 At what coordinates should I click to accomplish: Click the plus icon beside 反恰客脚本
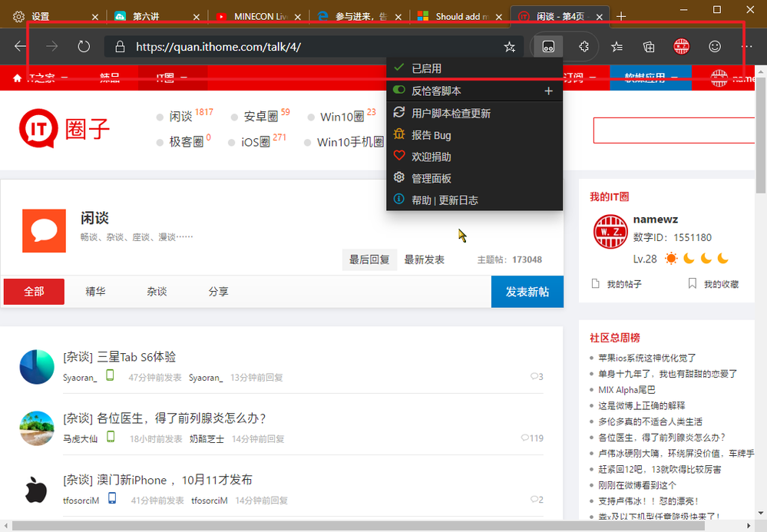click(x=549, y=91)
